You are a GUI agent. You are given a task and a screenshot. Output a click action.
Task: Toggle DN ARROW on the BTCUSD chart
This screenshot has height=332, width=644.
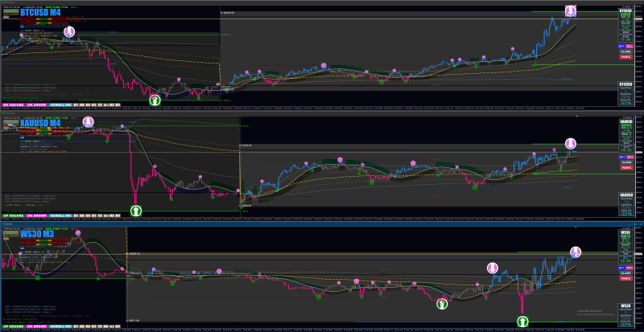pos(36,105)
